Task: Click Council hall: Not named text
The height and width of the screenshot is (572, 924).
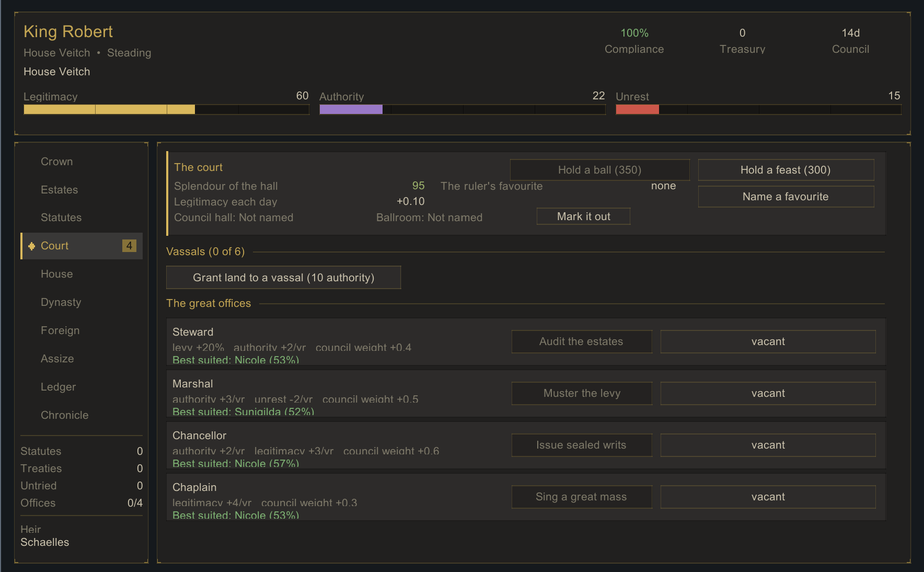Action: [234, 218]
